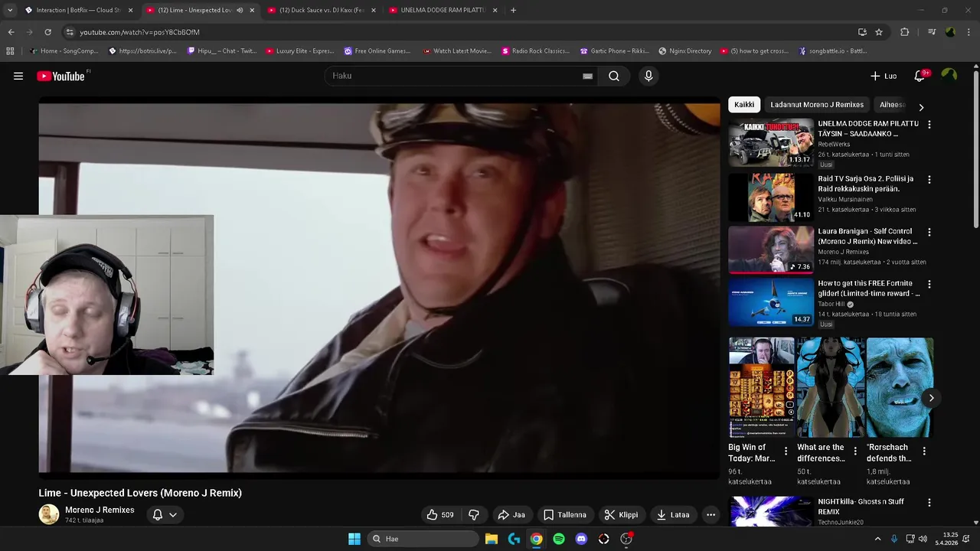Click the Windows taskbar Hae search box

[x=423, y=539]
